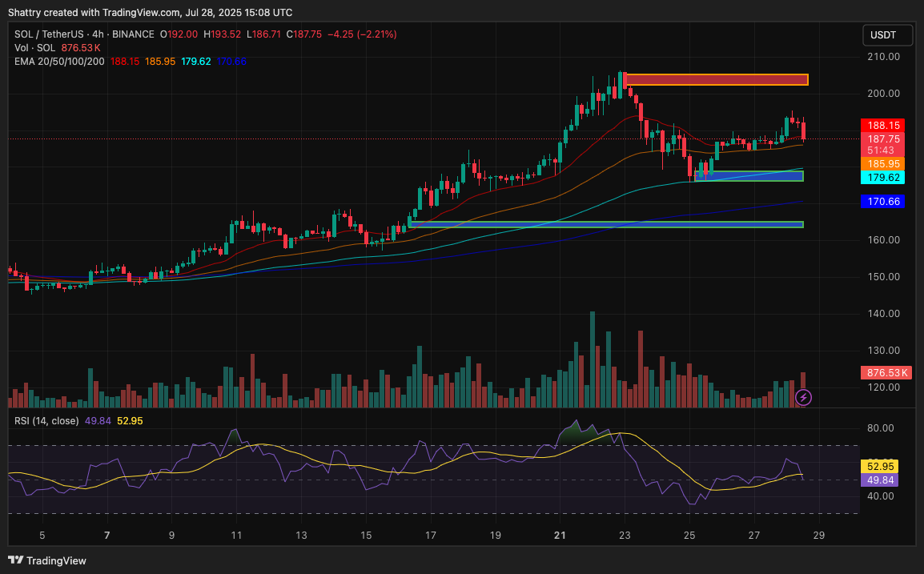Viewport: 924px width, 574px height.
Task: Open the USDT currency selector
Action: (883, 35)
